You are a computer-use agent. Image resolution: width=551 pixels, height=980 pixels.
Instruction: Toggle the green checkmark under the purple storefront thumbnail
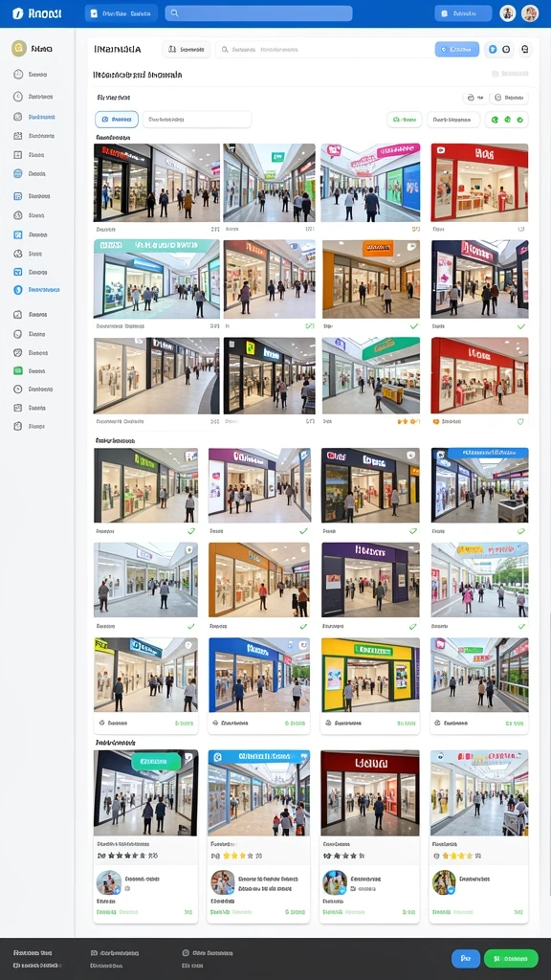tap(413, 626)
